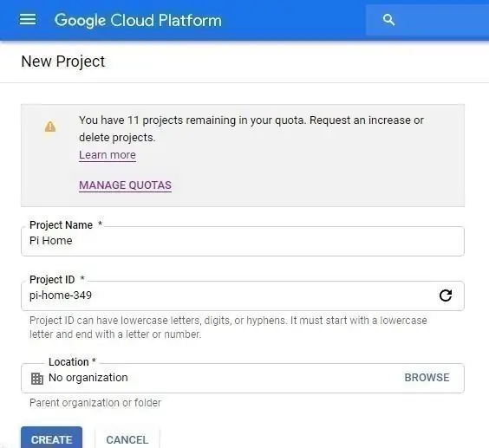Click the Parent organization or folder hint
Viewport: 489px width, 448px height.
(95, 403)
